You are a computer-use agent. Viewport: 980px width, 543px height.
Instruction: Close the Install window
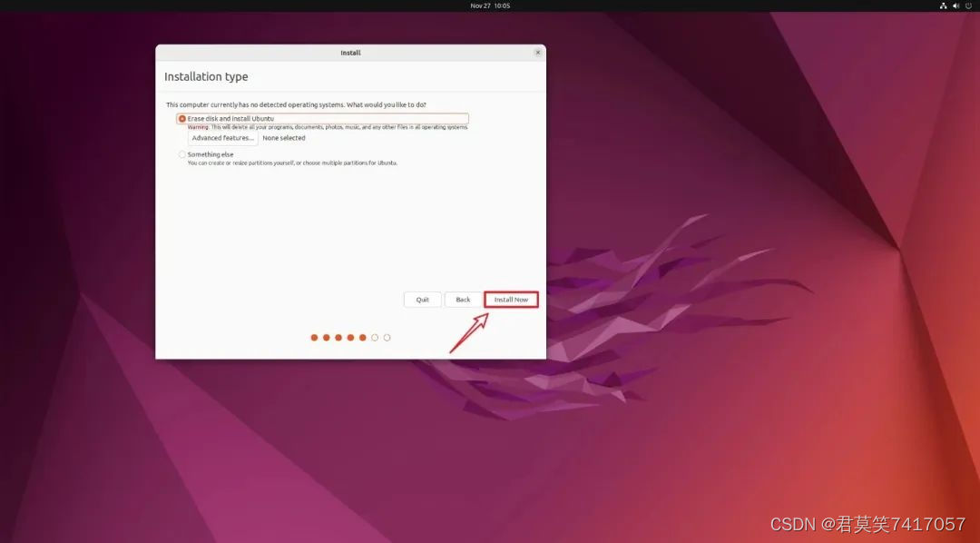tap(537, 53)
